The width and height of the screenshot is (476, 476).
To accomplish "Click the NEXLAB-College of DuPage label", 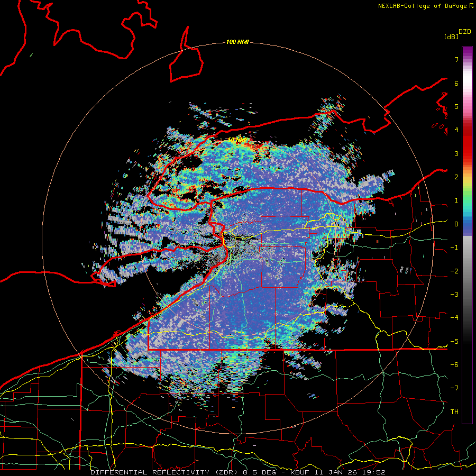I will [425, 6].
